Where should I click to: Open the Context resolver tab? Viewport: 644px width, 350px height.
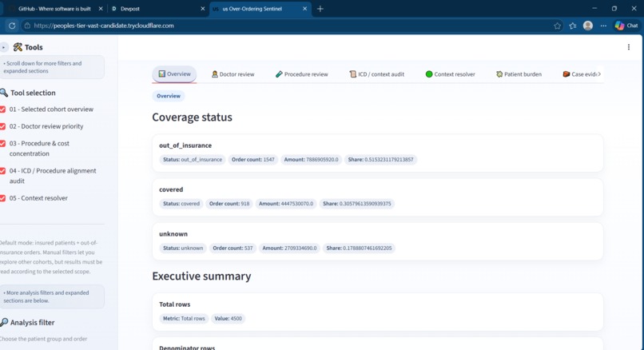click(x=450, y=74)
